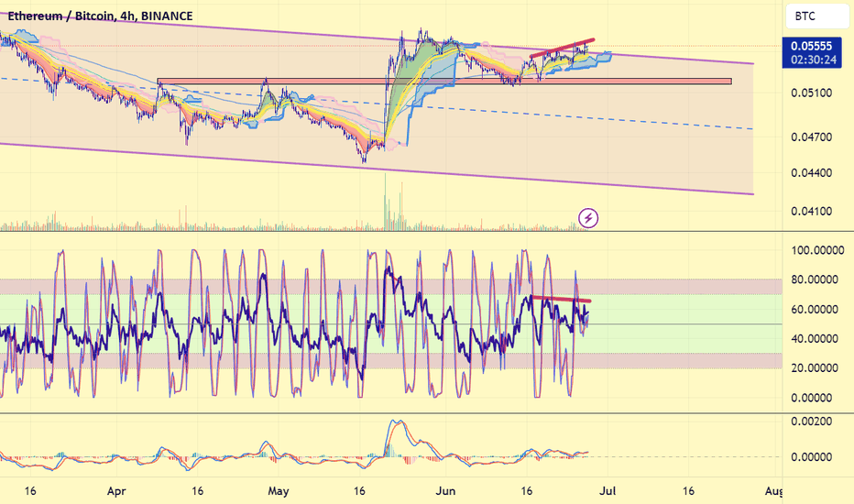Click the 0.05100 price axis label
854x504 pixels.
pos(812,93)
